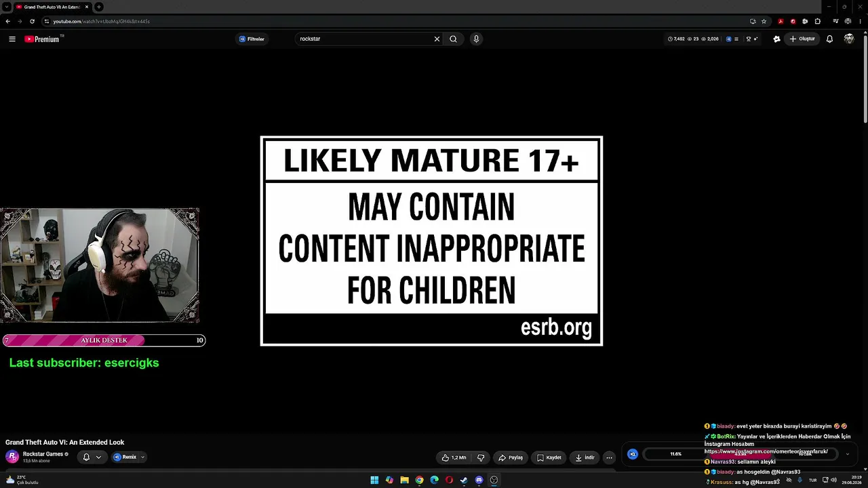Screen dimensions: 868x488
Task: Close the Grand Theft Auto VI tab
Action: [87, 7]
